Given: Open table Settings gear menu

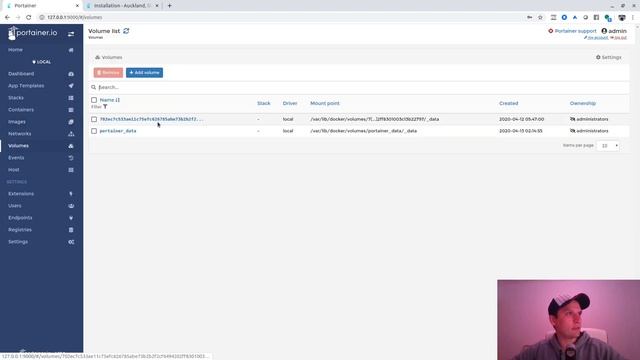Looking at the screenshot, I should pos(609,58).
